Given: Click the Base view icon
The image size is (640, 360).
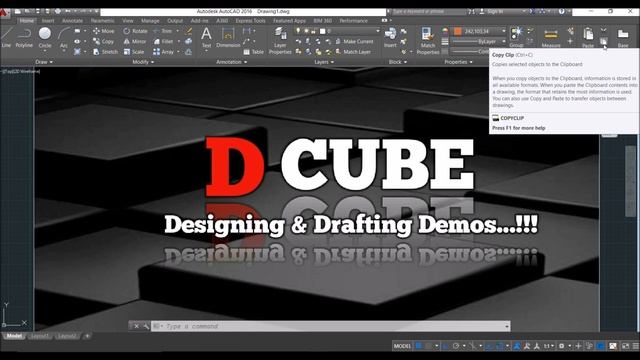Looking at the screenshot, I should 623,38.
